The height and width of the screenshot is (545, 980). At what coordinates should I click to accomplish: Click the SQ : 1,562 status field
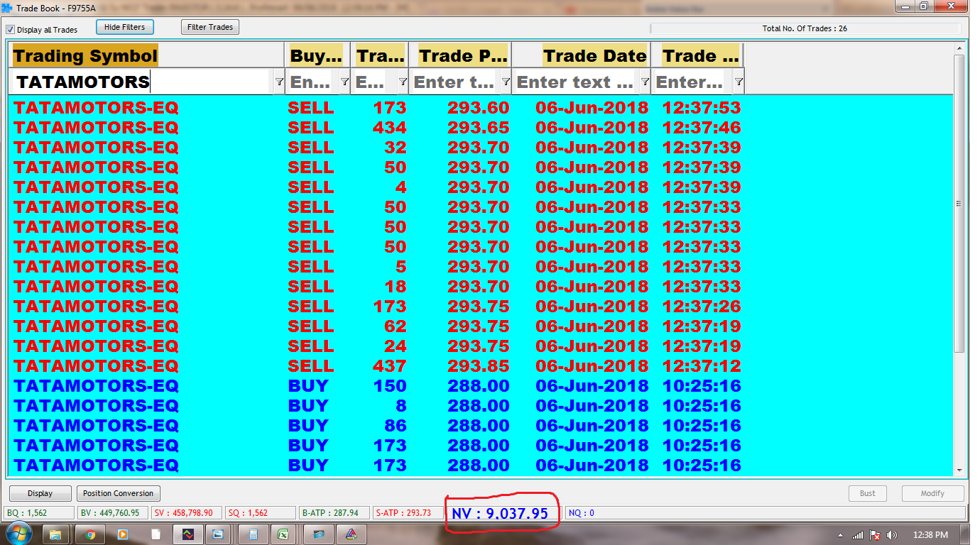click(260, 512)
